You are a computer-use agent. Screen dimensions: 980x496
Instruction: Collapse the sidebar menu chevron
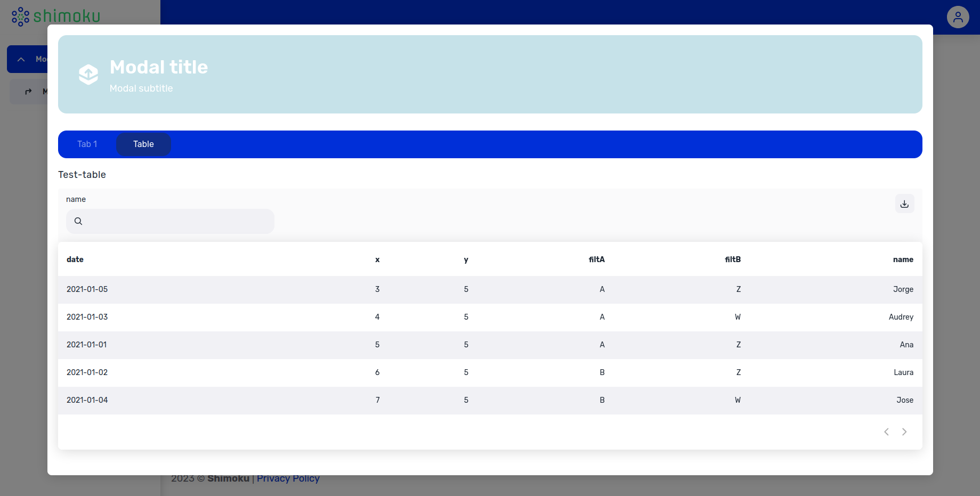(x=21, y=59)
